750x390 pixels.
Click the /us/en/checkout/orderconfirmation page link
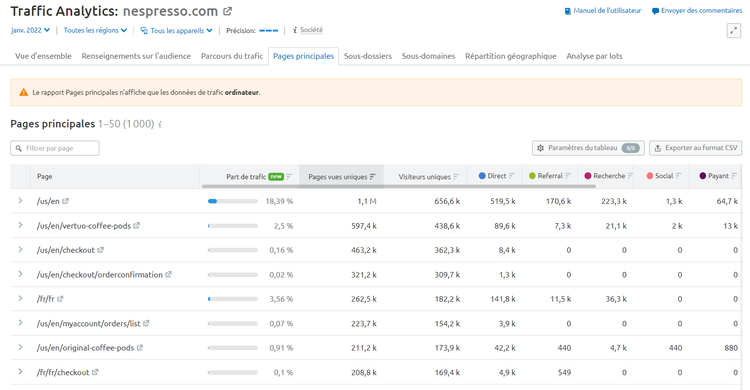click(99, 274)
